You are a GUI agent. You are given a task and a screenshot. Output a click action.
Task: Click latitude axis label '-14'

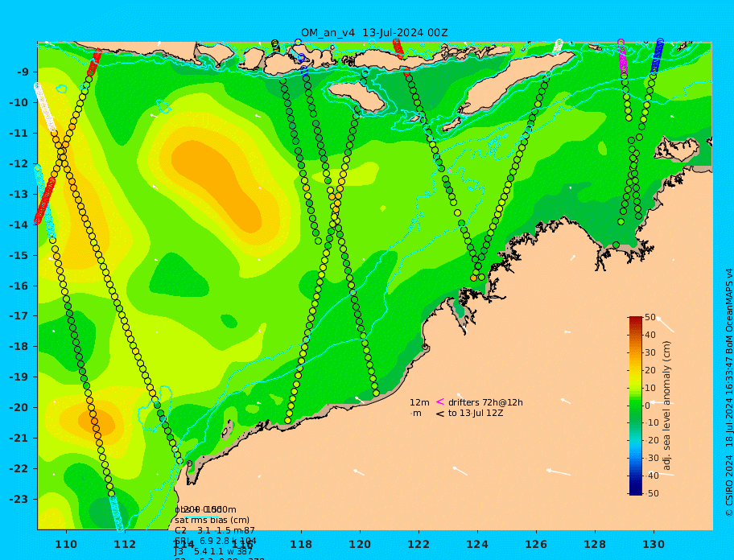(19, 224)
